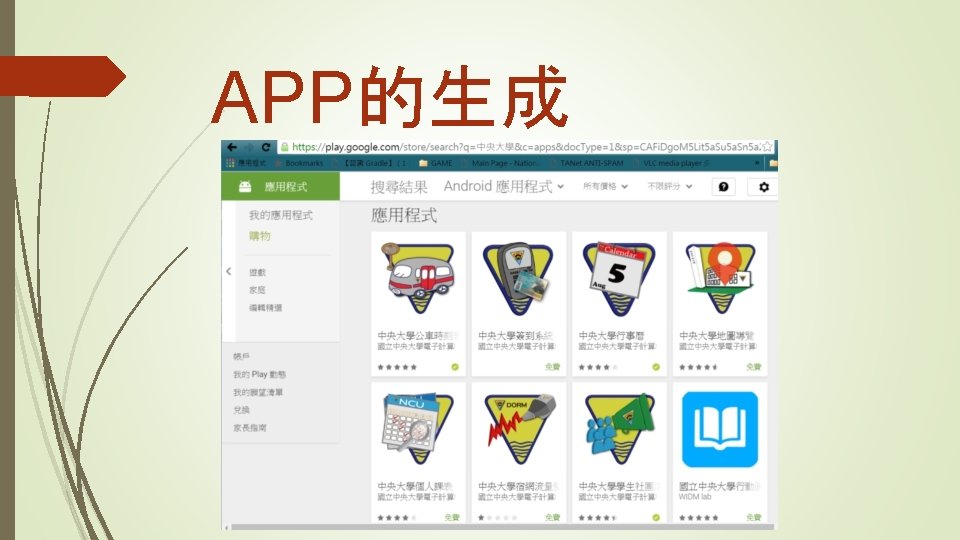The image size is (960, 540).
Task: Select 購物 in sidebar
Action: click(x=260, y=236)
